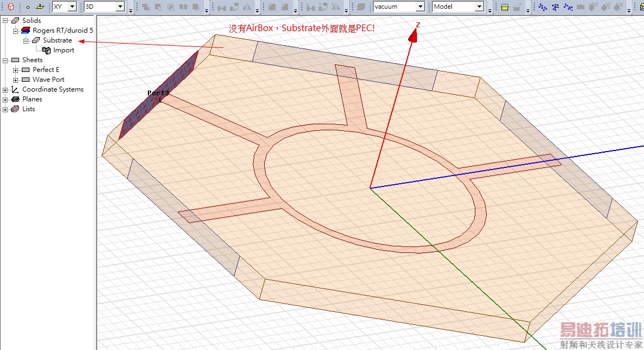Collapse the Solids tree node
Image resolution: width=644 pixels, height=350 pixels.
tap(5, 21)
